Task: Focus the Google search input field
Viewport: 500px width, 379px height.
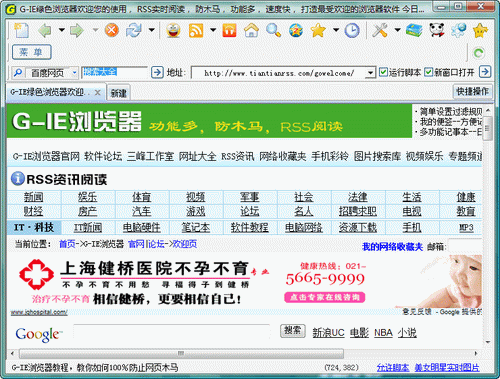Action: (x=172, y=332)
